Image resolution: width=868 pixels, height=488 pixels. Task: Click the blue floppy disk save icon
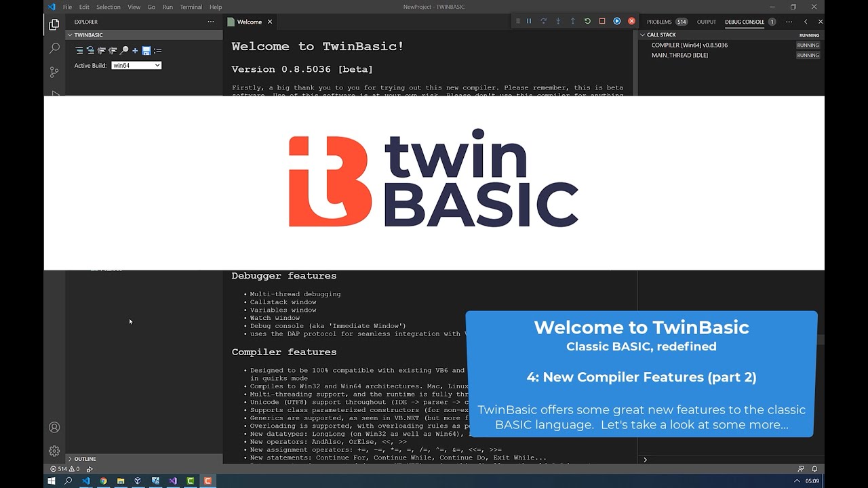tap(146, 50)
